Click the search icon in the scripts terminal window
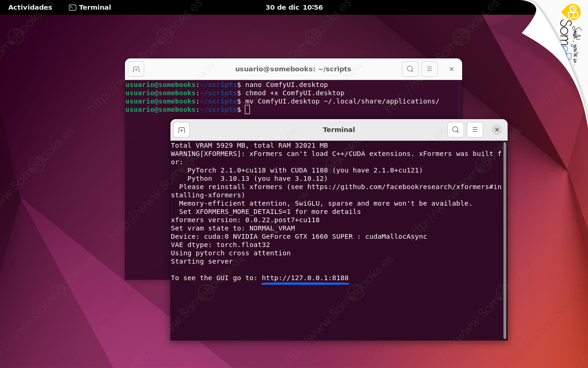This screenshot has width=588, height=368. pos(409,69)
